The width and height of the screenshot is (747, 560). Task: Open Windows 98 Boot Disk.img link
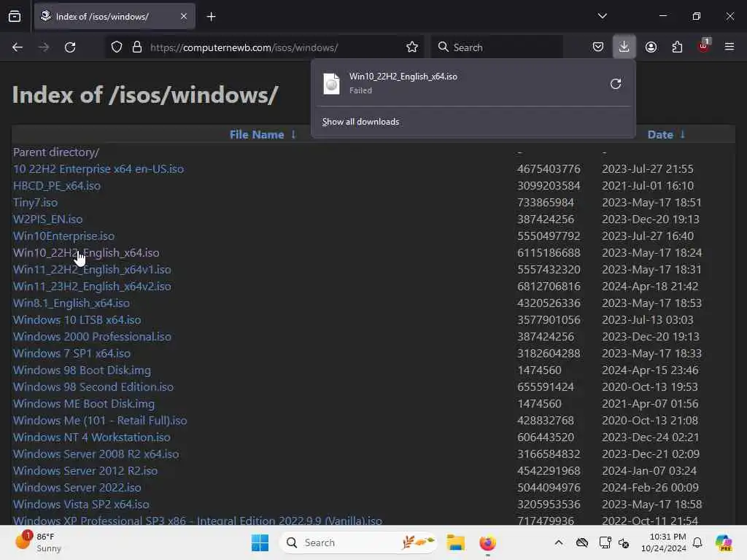[x=82, y=370]
